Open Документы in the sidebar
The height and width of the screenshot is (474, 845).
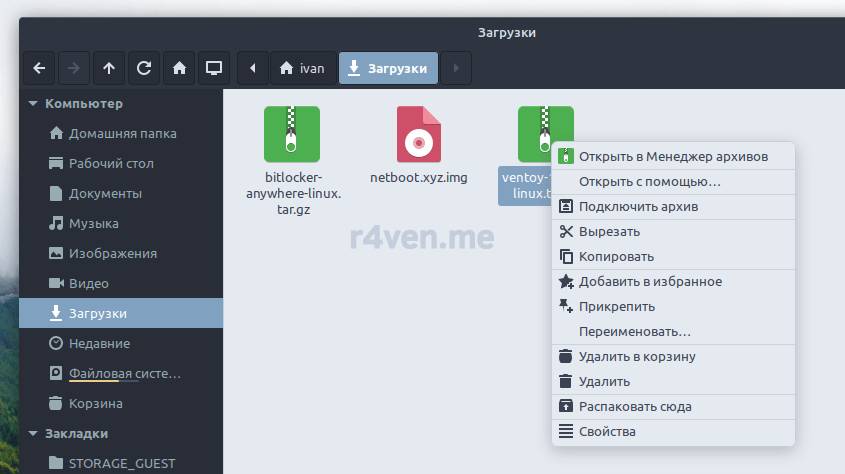click(105, 193)
